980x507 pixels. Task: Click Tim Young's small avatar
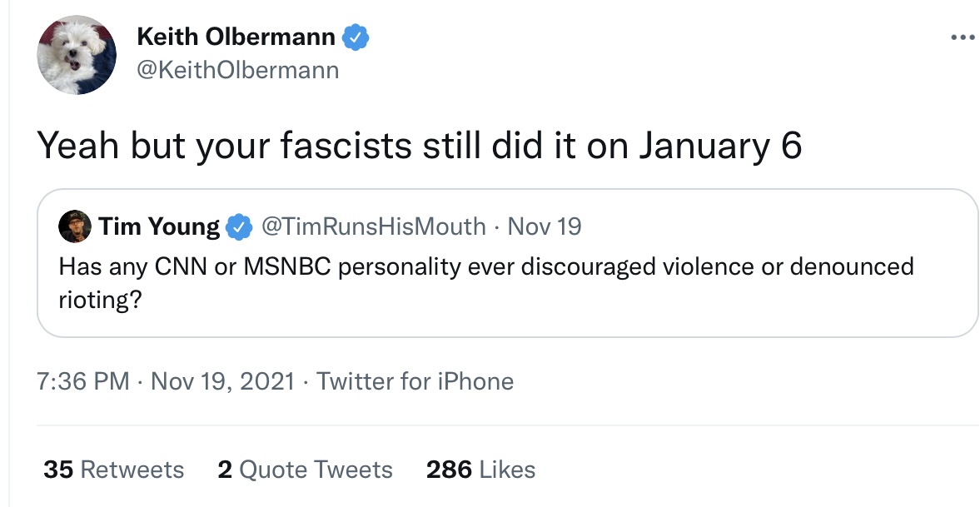(75, 226)
